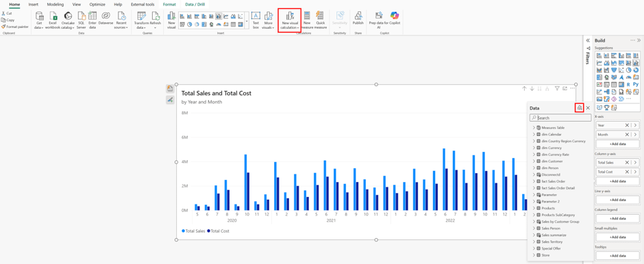The height and width of the screenshot is (264, 644).
Task: Click Enter data icon
Action: point(92,20)
